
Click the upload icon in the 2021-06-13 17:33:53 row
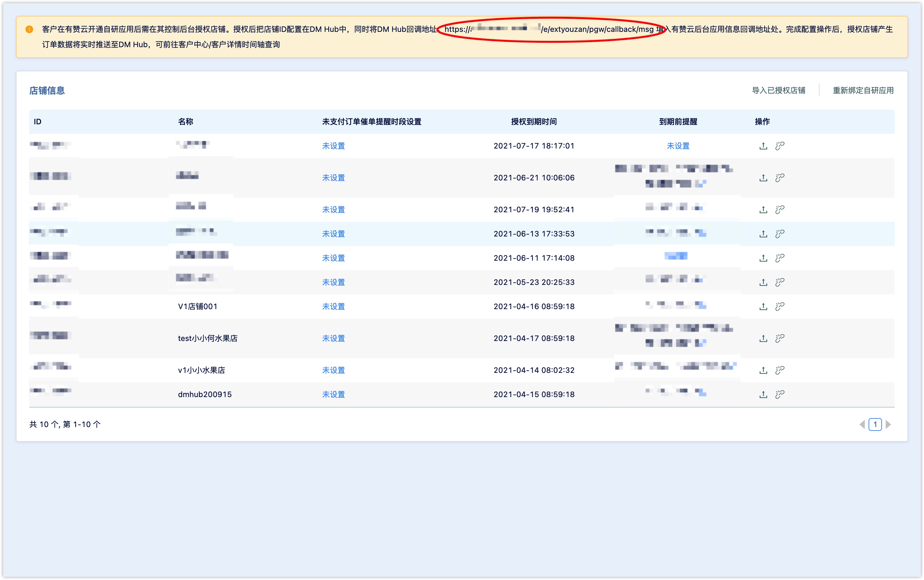click(x=763, y=234)
